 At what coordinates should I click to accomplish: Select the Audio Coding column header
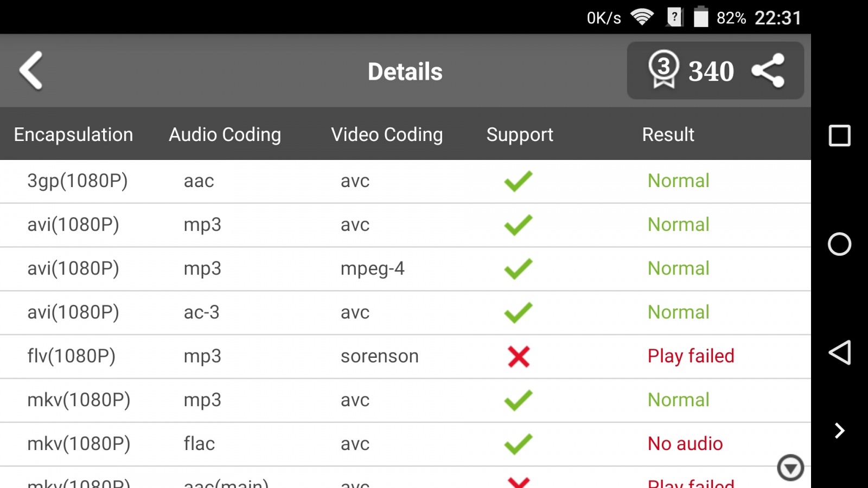tap(225, 134)
